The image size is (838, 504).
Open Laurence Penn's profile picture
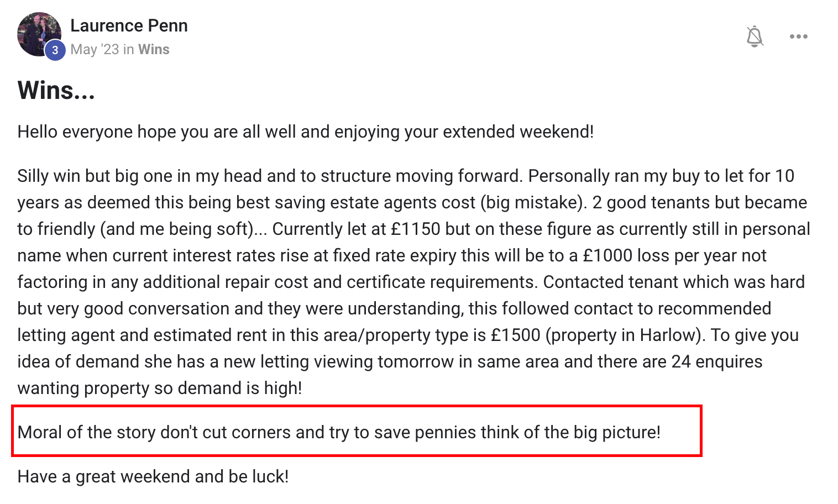38,34
